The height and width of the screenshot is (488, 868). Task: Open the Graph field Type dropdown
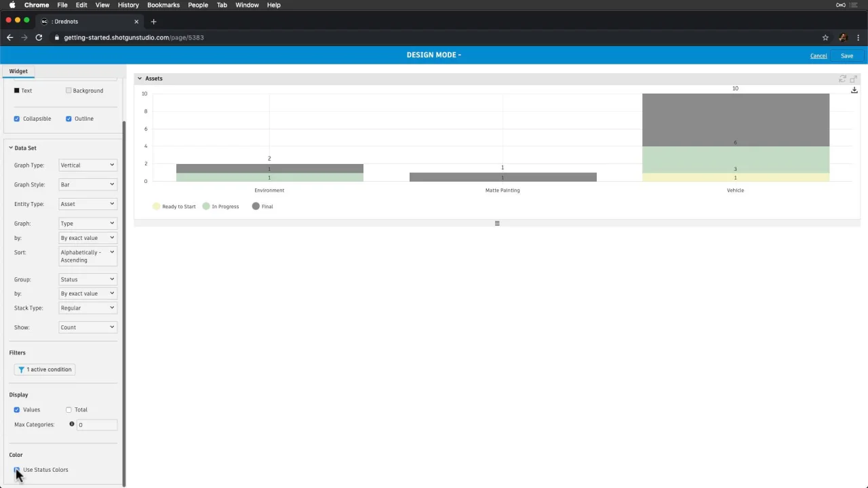(87, 223)
